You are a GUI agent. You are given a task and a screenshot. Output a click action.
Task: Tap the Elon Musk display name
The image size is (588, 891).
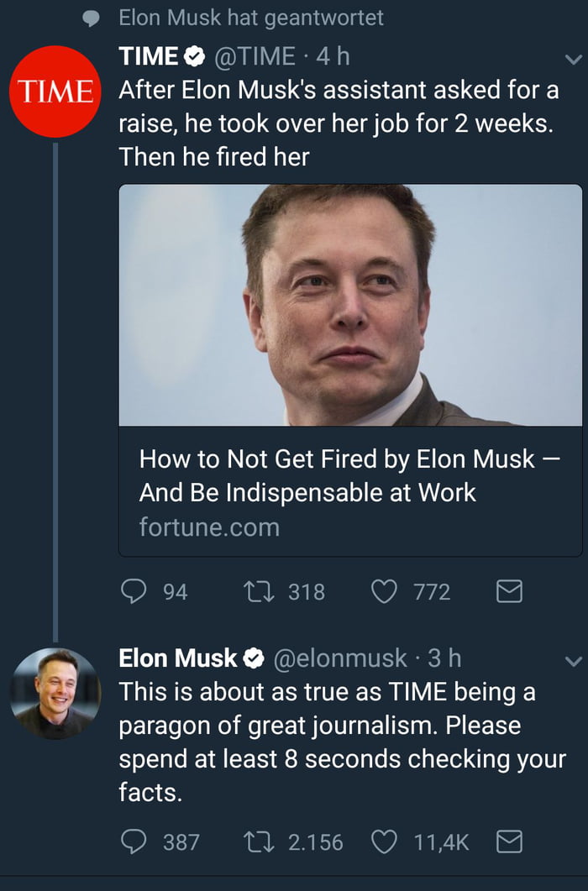(x=178, y=658)
